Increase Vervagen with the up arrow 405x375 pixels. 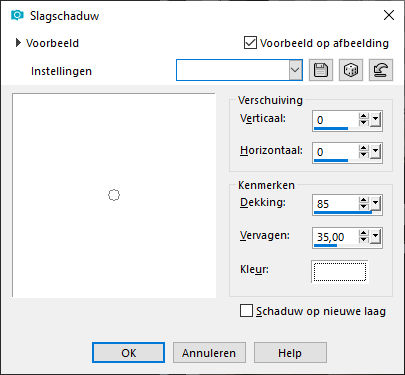pos(364,233)
